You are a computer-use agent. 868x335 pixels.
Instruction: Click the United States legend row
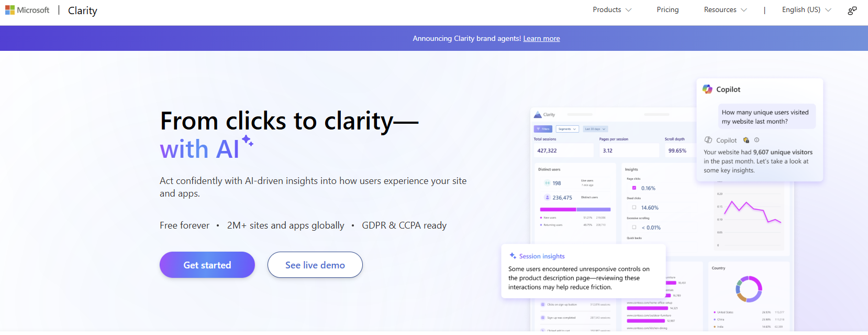[749, 312]
